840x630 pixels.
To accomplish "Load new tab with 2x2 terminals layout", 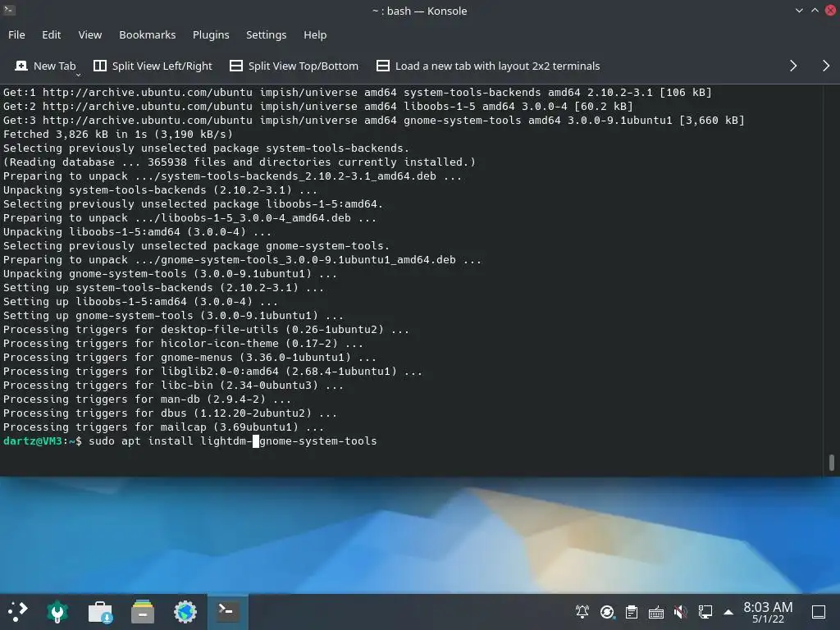I will click(x=488, y=66).
